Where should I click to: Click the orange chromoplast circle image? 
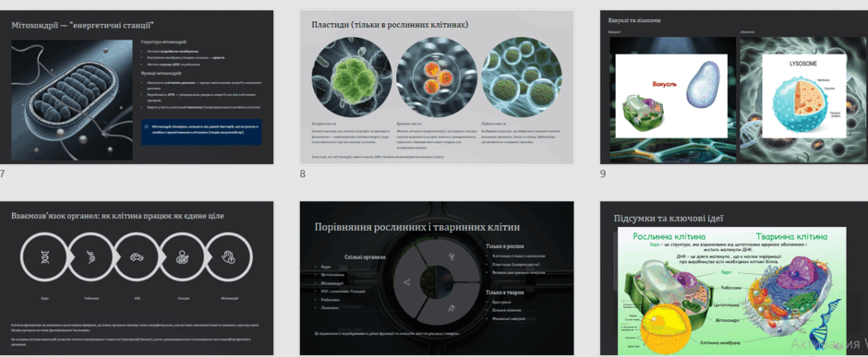437,77
